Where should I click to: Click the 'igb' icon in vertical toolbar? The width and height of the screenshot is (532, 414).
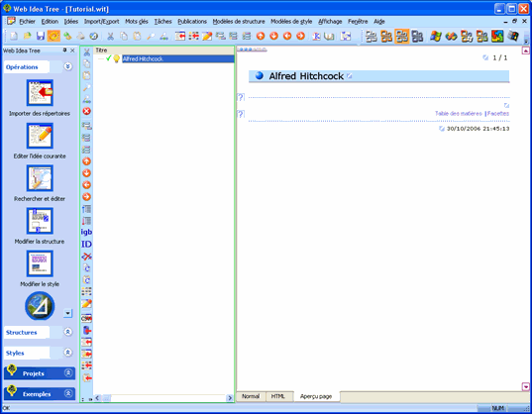86,232
